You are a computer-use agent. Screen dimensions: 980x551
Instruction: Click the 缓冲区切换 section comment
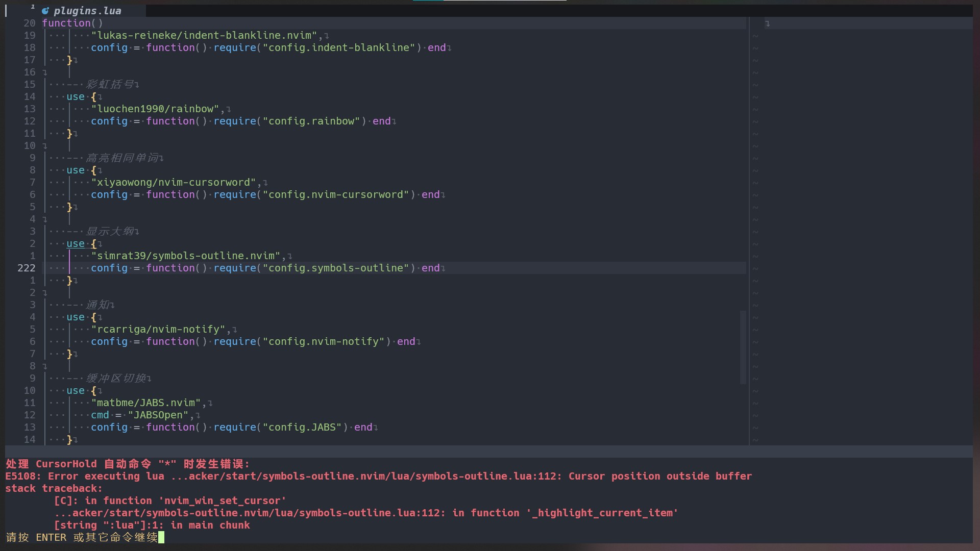point(119,378)
